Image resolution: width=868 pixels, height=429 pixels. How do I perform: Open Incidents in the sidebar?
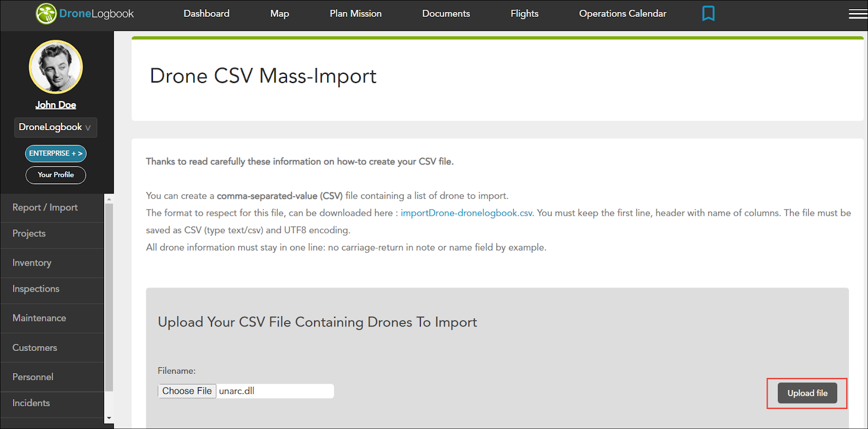52,403
